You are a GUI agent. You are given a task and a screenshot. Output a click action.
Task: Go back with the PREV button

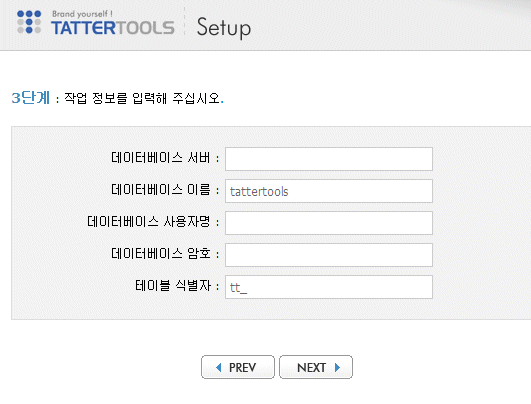tap(238, 367)
